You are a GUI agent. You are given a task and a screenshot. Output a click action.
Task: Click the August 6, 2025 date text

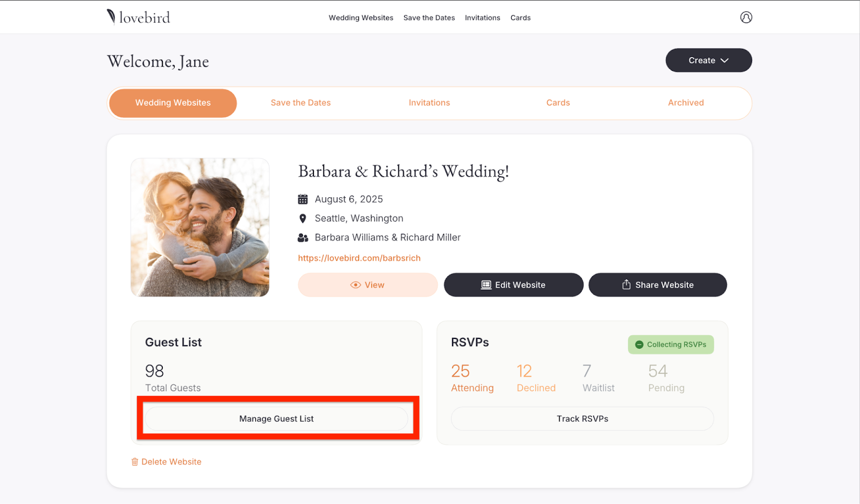click(349, 199)
